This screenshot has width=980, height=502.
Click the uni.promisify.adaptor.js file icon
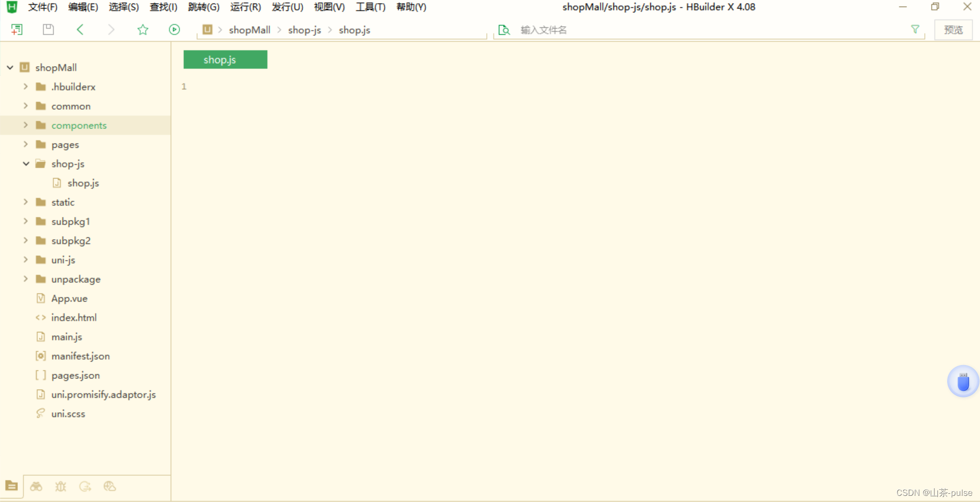point(41,394)
